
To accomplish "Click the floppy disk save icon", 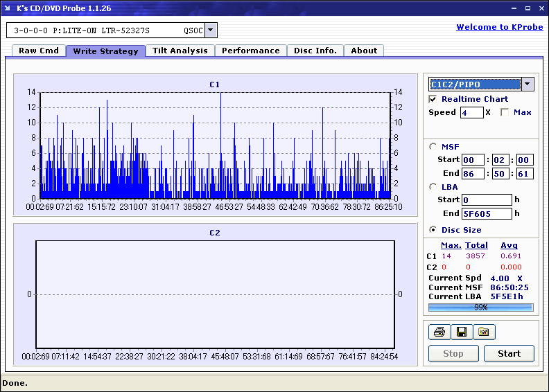I will [x=462, y=332].
